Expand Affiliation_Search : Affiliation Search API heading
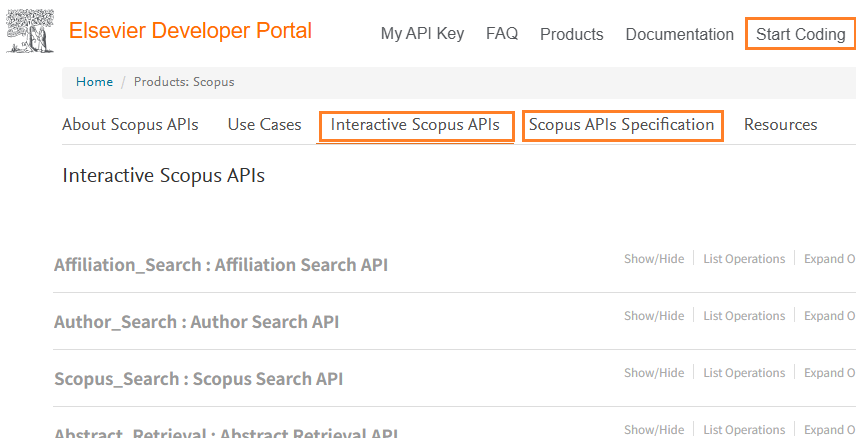Screen dimensions: 856x438 tap(221, 265)
